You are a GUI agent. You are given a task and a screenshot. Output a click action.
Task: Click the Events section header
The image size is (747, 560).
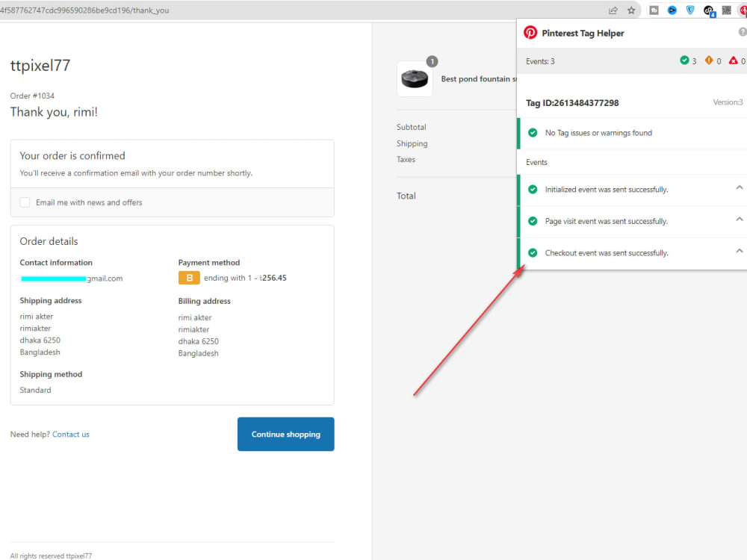pyautogui.click(x=535, y=162)
